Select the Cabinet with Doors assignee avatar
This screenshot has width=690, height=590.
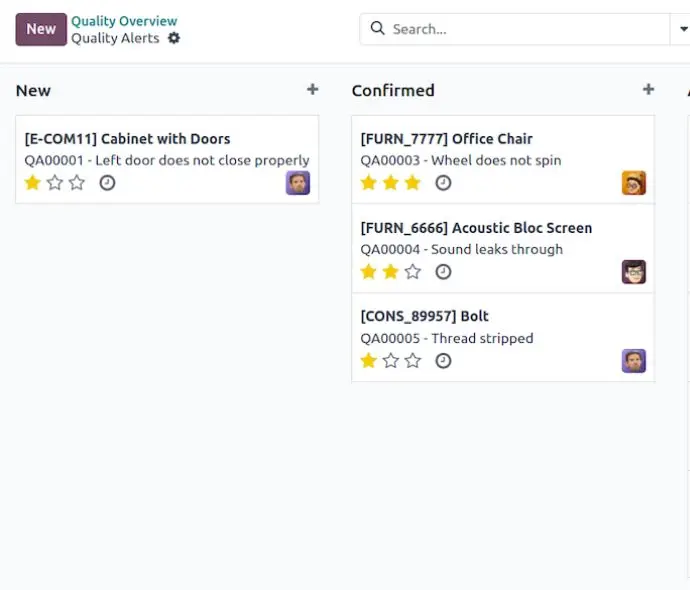(298, 183)
